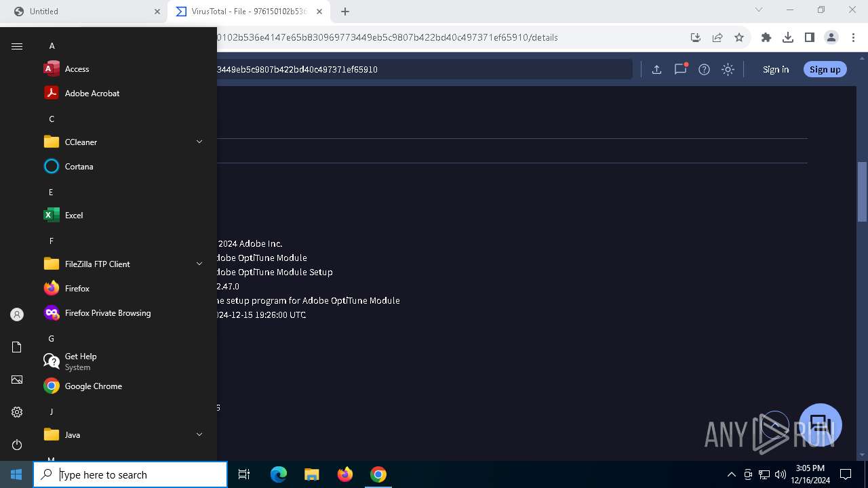Open the FileZilla FTP Client folder
The height and width of the screenshot is (488, 868).
[x=122, y=264]
